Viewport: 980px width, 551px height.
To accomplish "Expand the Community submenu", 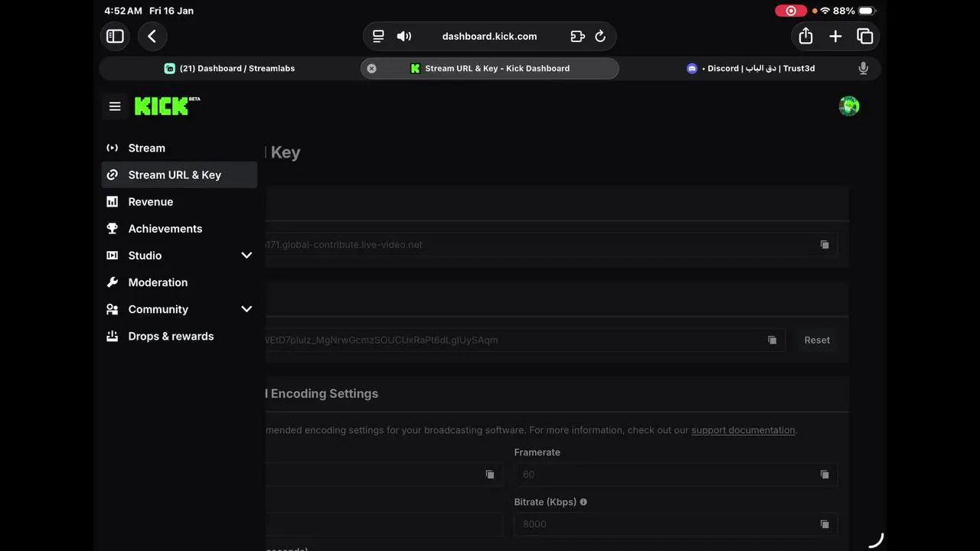I will (247, 309).
